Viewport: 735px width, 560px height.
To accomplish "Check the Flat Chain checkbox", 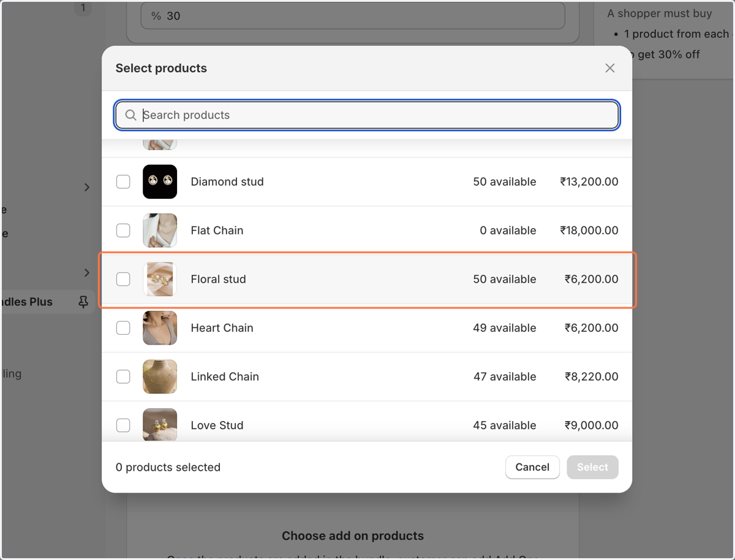I will tap(123, 230).
